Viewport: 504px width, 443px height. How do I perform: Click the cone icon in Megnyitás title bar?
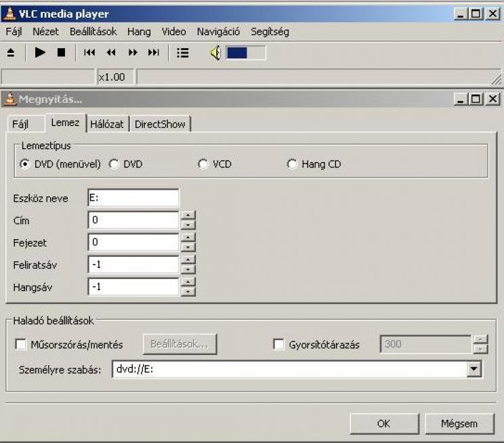point(9,99)
